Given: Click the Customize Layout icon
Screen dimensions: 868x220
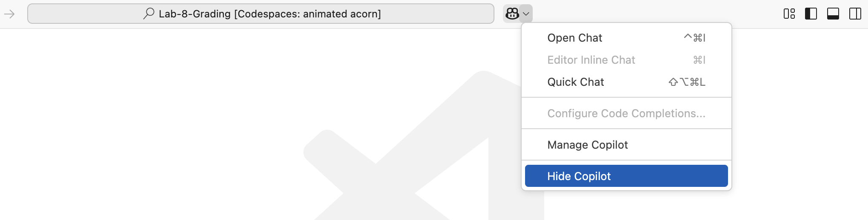Looking at the screenshot, I should (789, 14).
